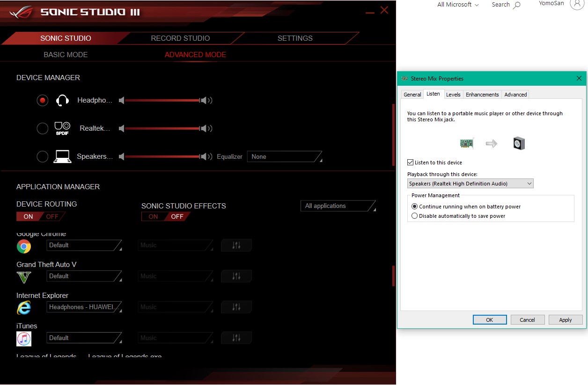Click max volume icon on Realtek row
Image resolution: width=588 pixels, height=385 pixels.
pyautogui.click(x=206, y=128)
